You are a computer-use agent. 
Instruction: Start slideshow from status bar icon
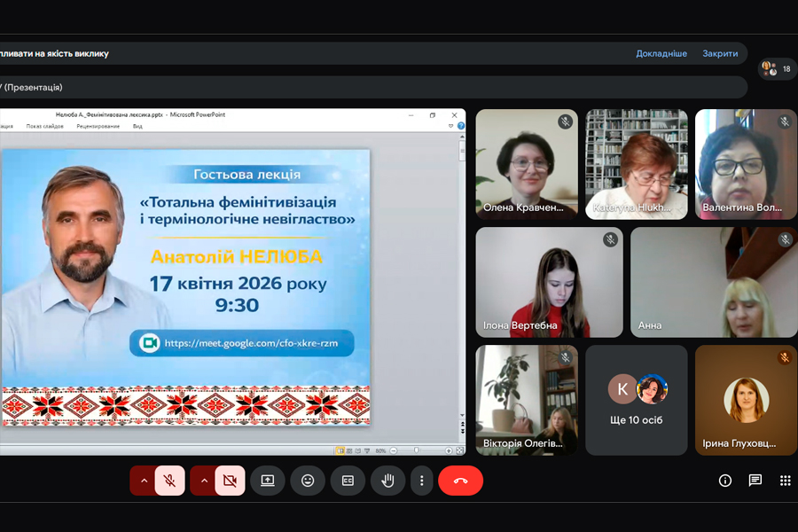pyautogui.click(x=367, y=450)
